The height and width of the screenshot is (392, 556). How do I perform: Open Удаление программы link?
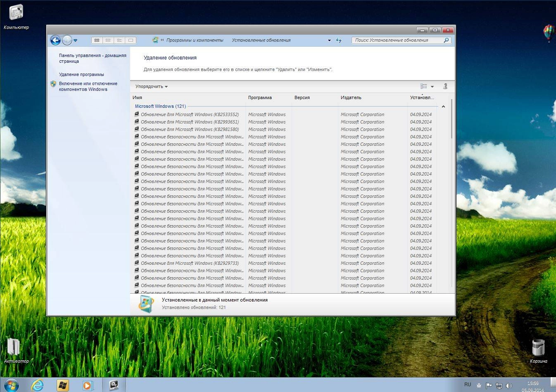pyautogui.click(x=81, y=74)
